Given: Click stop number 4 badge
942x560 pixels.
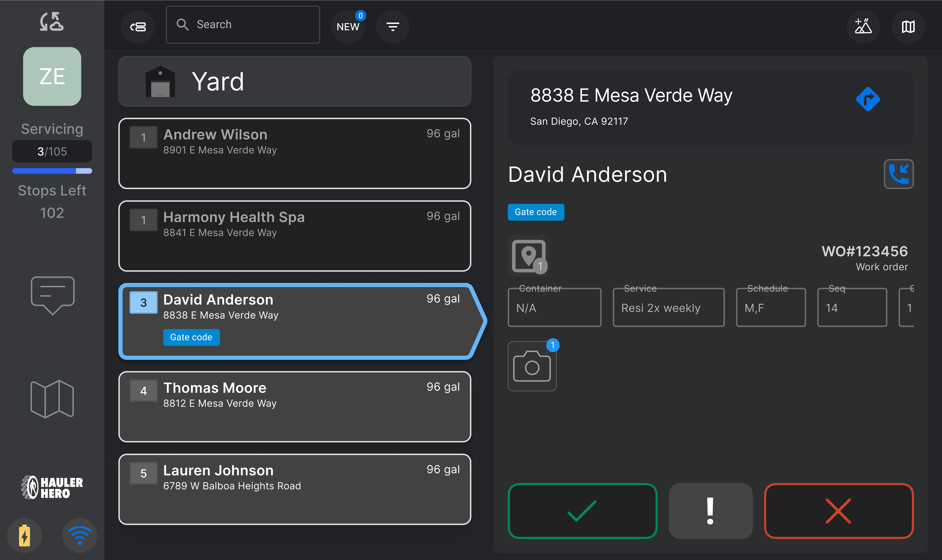Looking at the screenshot, I should pyautogui.click(x=143, y=391).
